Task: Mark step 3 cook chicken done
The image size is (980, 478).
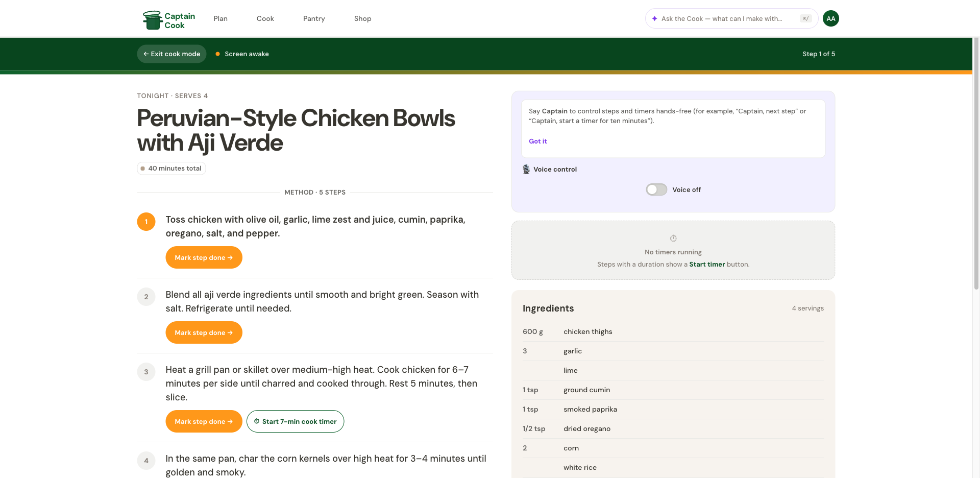Action: coord(204,421)
